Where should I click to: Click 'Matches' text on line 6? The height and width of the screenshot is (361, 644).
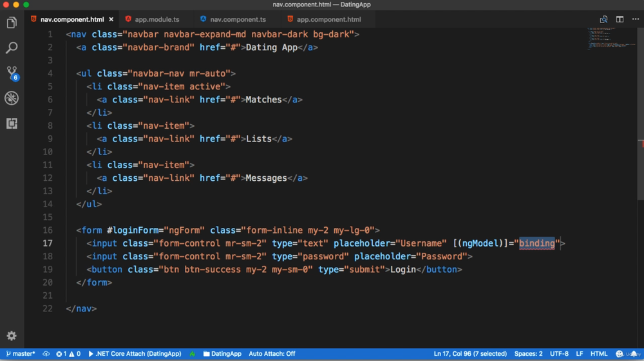click(x=263, y=100)
